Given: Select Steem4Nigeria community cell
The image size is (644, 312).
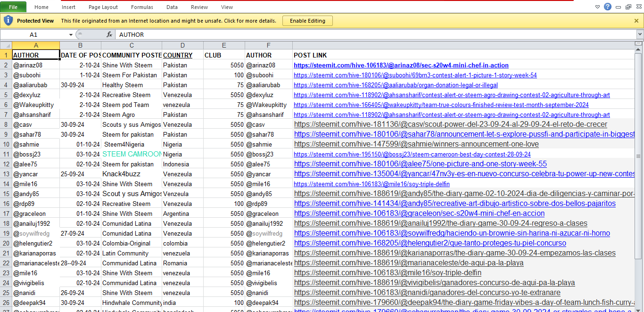Looking at the screenshot, I should (x=132, y=144).
